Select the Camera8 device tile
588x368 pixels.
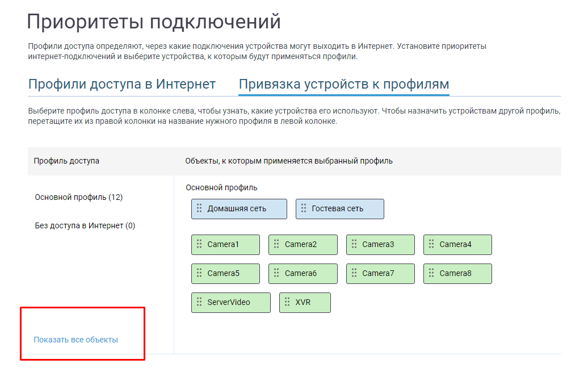coord(457,274)
